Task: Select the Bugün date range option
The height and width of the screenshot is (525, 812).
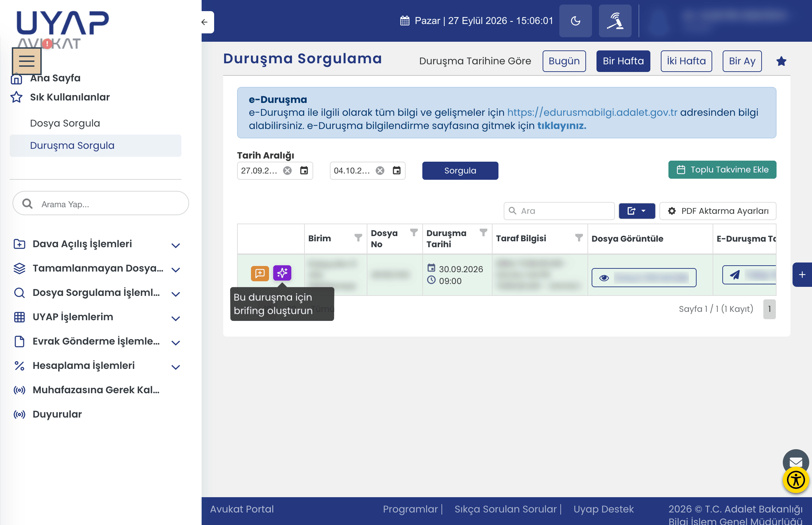Action: click(x=564, y=61)
